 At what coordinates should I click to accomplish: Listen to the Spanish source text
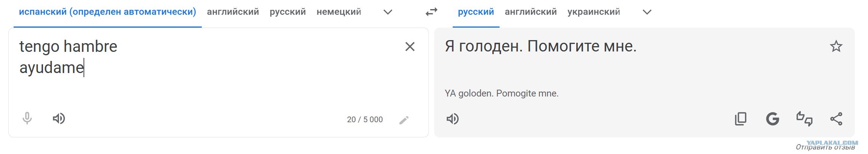(x=59, y=119)
